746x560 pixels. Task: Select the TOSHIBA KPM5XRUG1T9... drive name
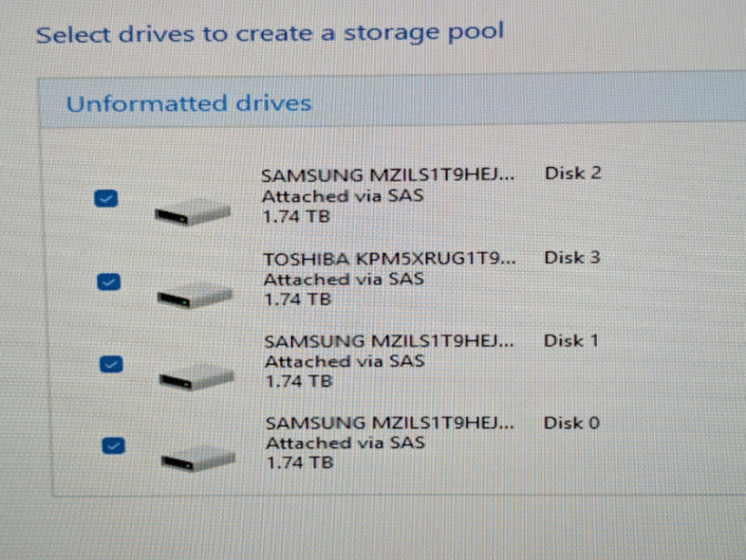pyautogui.click(x=390, y=259)
